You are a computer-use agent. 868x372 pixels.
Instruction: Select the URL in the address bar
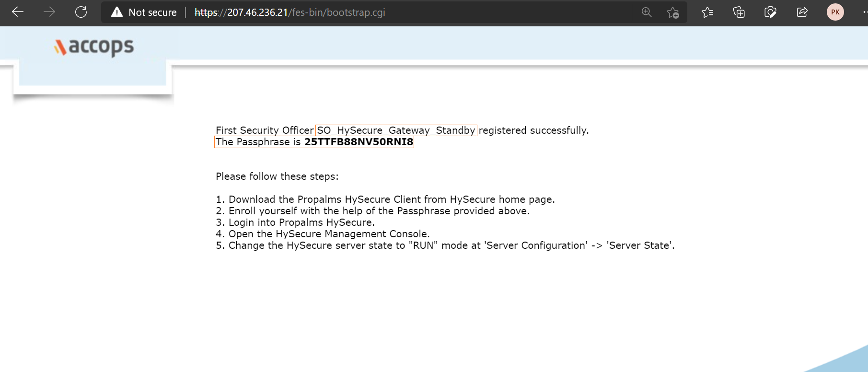click(289, 12)
